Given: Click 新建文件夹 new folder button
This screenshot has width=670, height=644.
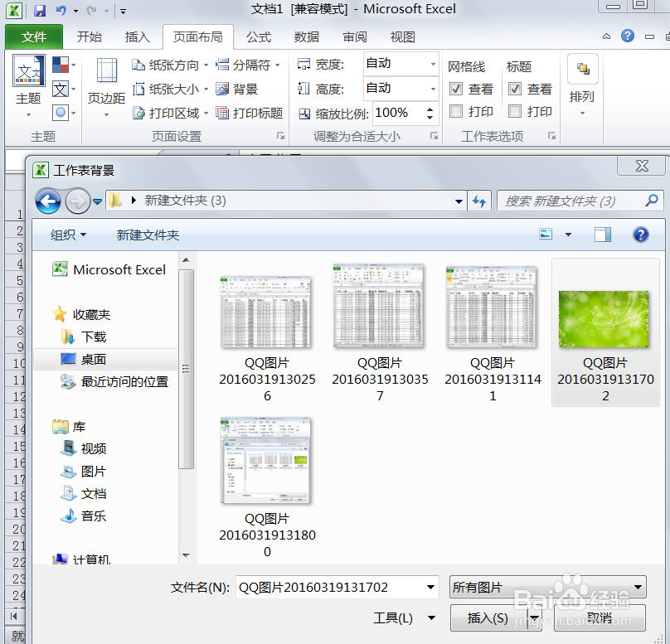Looking at the screenshot, I should click(x=148, y=235).
